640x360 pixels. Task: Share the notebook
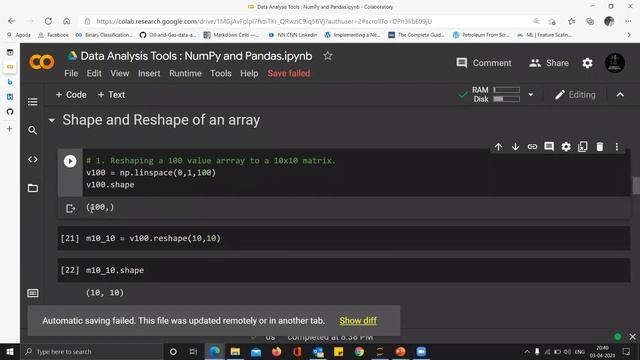[549, 63]
